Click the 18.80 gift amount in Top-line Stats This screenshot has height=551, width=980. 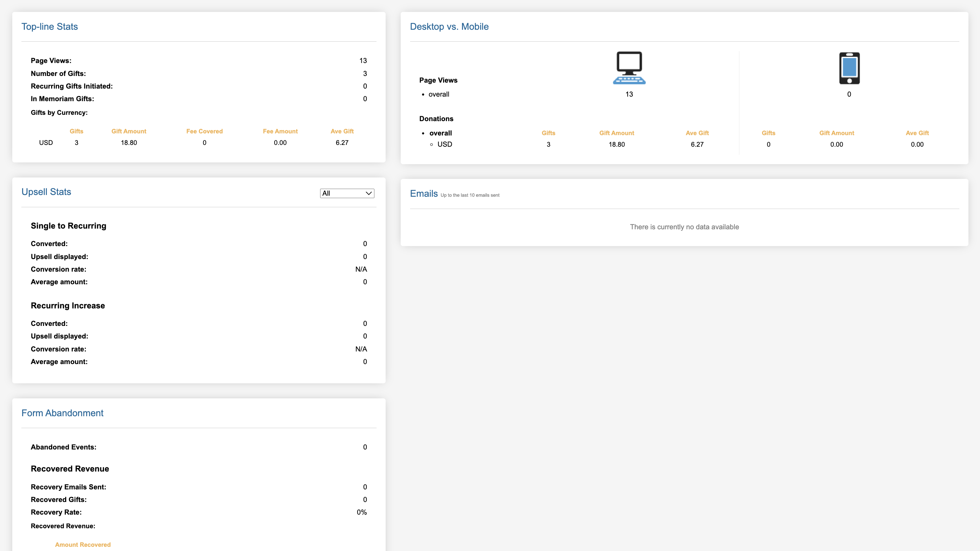[129, 142]
